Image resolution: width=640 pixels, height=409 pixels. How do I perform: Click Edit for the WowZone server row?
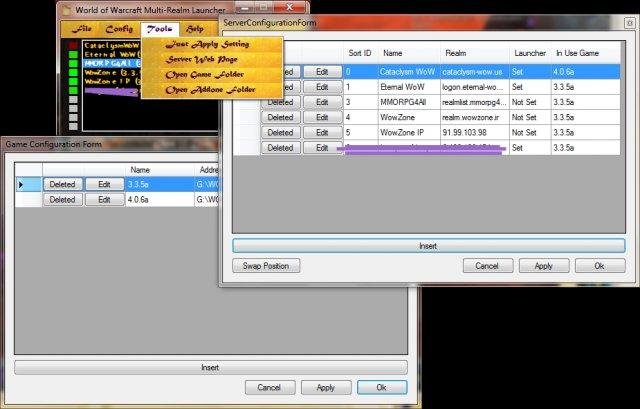322,117
